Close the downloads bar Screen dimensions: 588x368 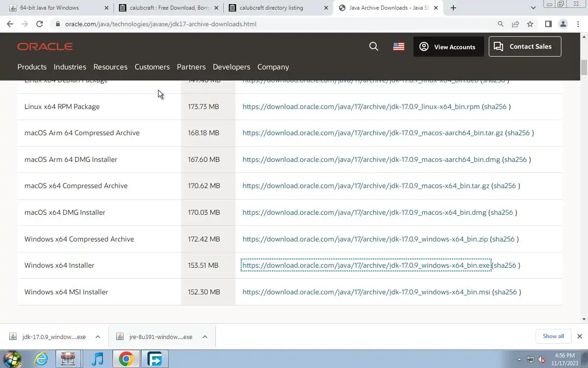click(580, 336)
